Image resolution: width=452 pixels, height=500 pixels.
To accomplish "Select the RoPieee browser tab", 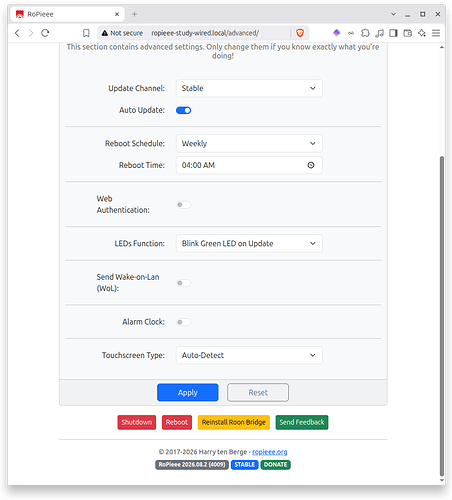I will coord(67,14).
